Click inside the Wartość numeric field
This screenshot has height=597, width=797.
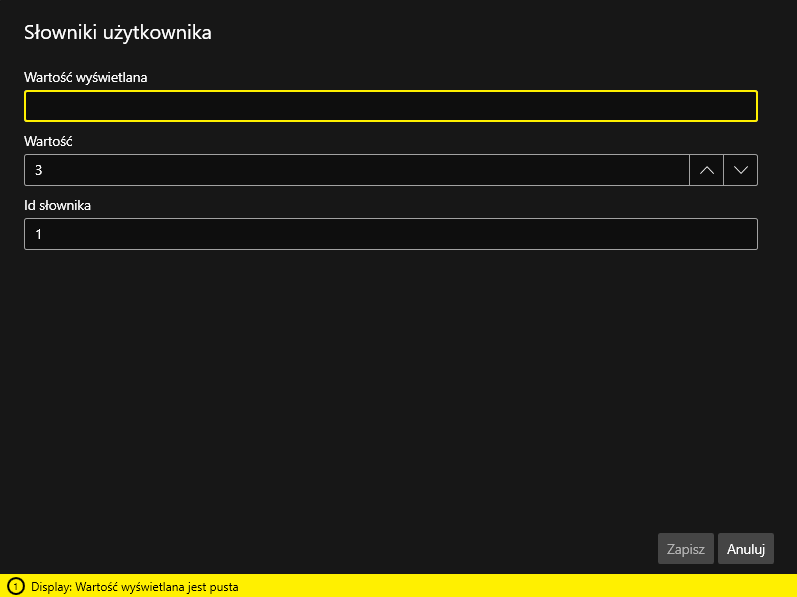pos(356,170)
